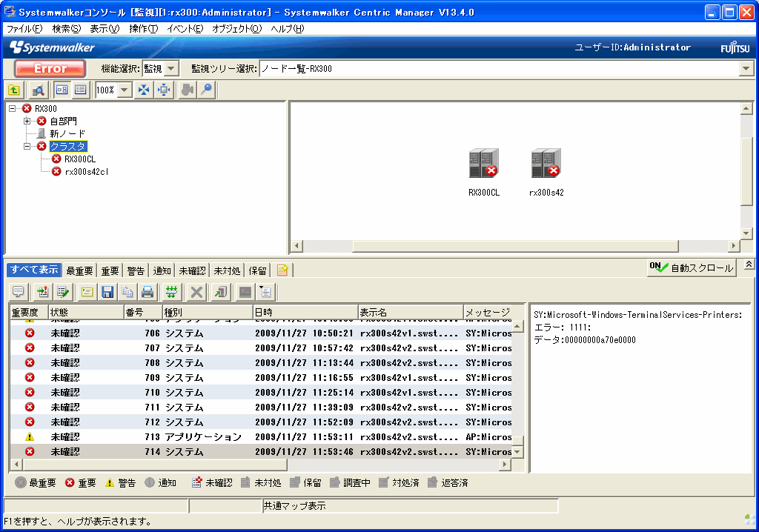Open the 操作(T) menu
Screen dimensions: 759x532
143,29
